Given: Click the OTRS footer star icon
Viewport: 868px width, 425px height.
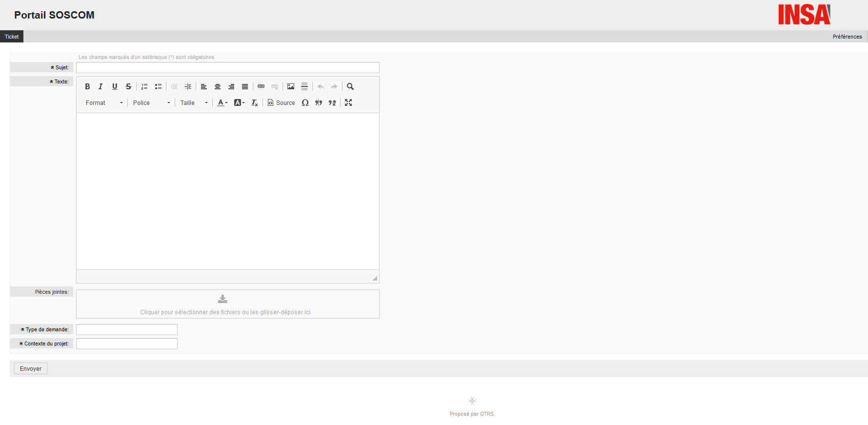Looking at the screenshot, I should click(x=472, y=401).
